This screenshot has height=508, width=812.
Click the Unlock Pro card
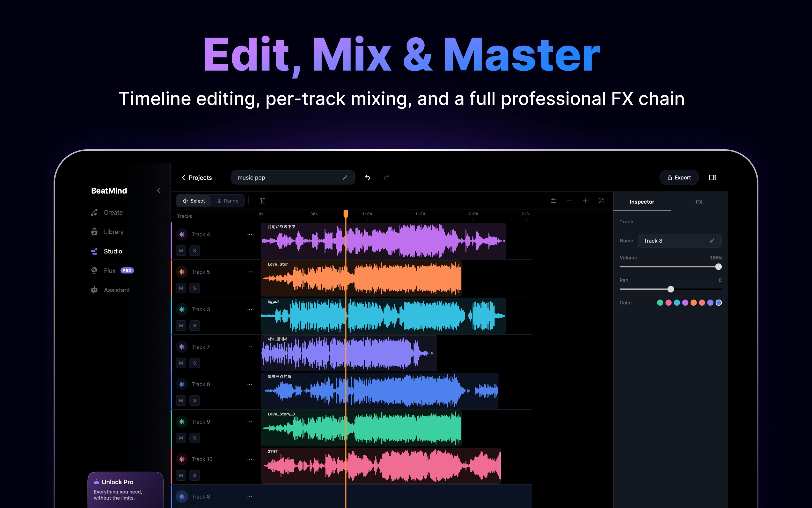(125, 490)
